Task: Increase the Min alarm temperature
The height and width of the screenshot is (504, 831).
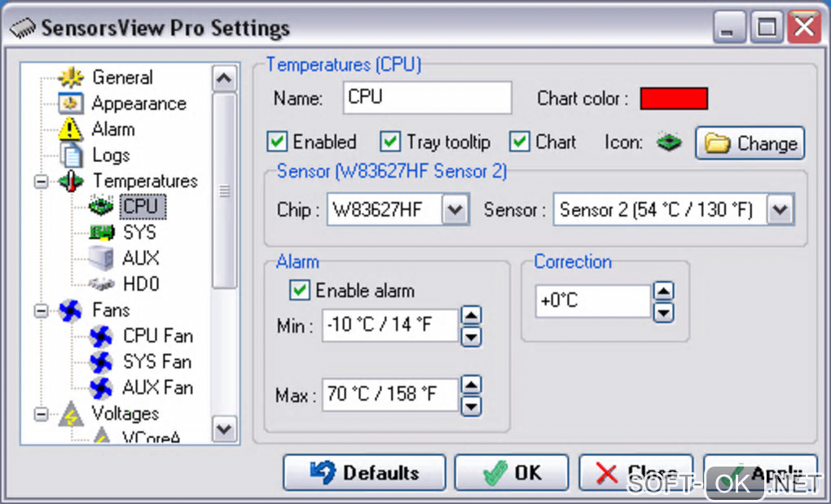Action: pyautogui.click(x=471, y=316)
